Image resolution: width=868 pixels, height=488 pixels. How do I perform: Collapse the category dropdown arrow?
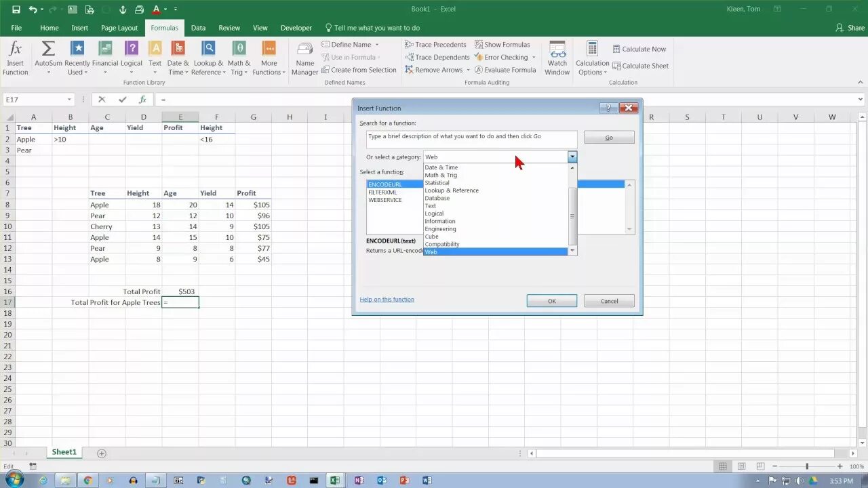[572, 157]
